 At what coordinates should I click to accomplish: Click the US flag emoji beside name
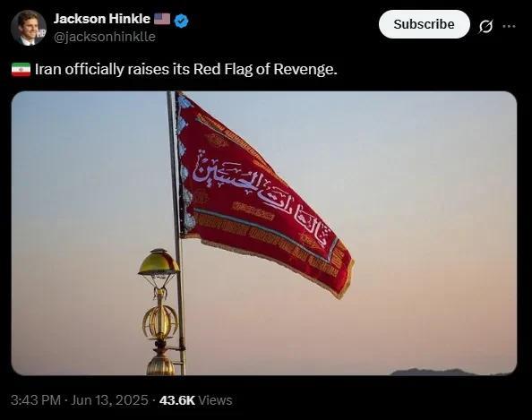click(x=162, y=19)
